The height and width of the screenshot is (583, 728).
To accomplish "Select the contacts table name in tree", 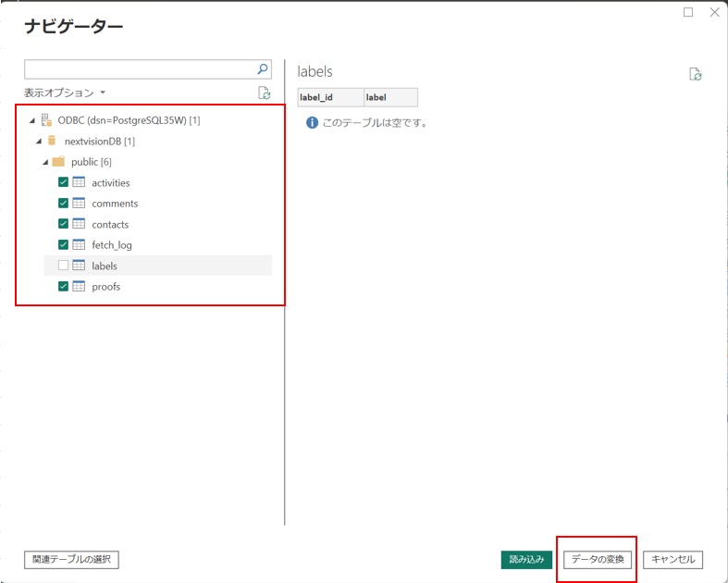I will click(110, 224).
